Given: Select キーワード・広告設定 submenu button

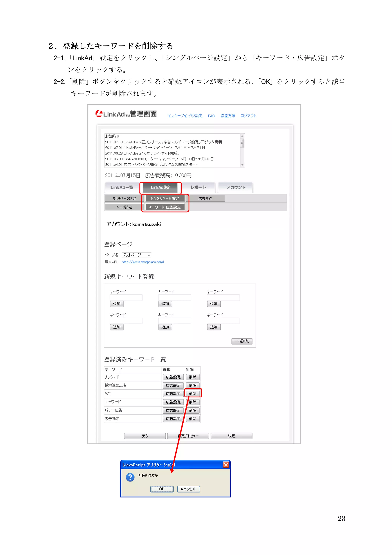Looking at the screenshot, I should [x=165, y=207].
